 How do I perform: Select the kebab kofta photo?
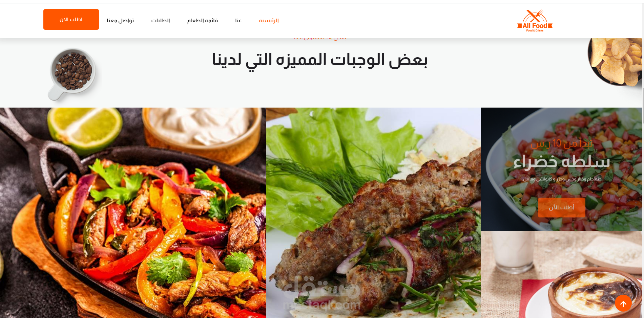pyautogui.click(x=374, y=212)
